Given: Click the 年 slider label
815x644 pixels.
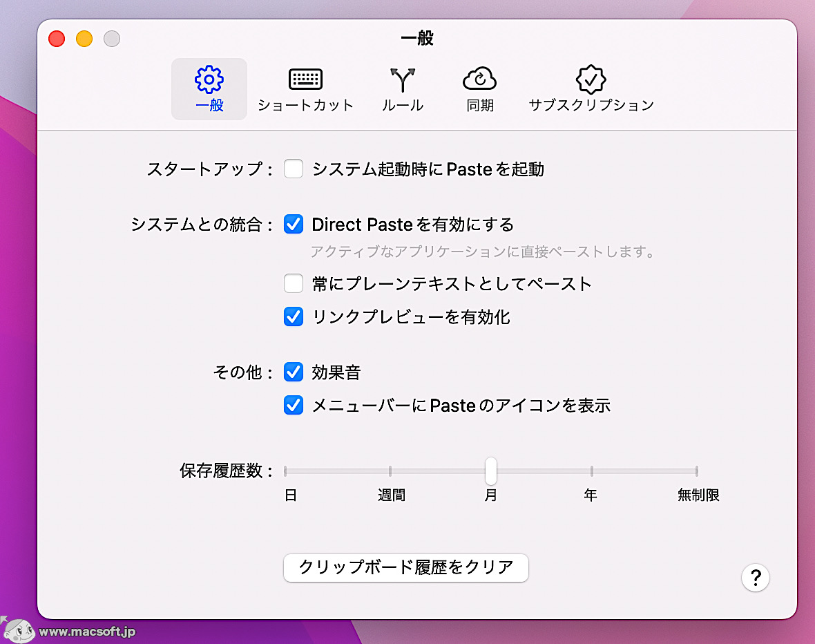Looking at the screenshot, I should click(591, 495).
